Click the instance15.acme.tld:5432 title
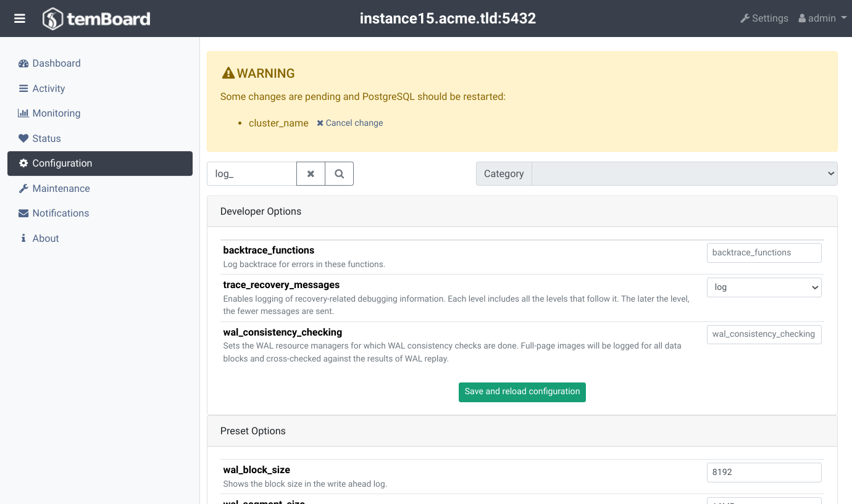The image size is (852, 504). pos(448,19)
